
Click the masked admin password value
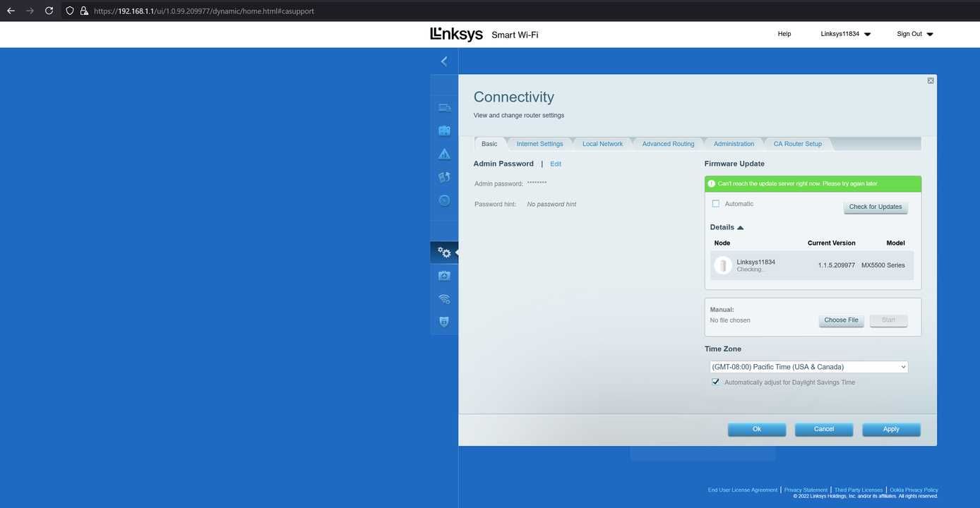[x=537, y=183]
